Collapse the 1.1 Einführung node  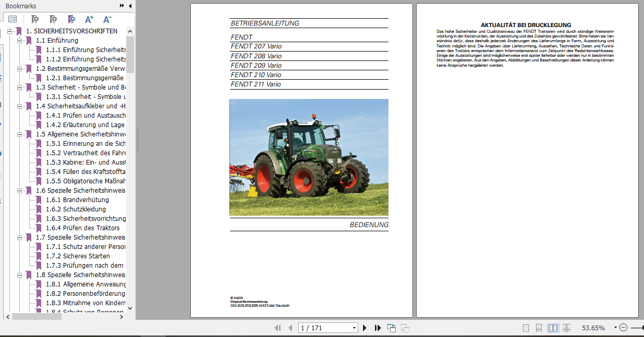(20, 41)
